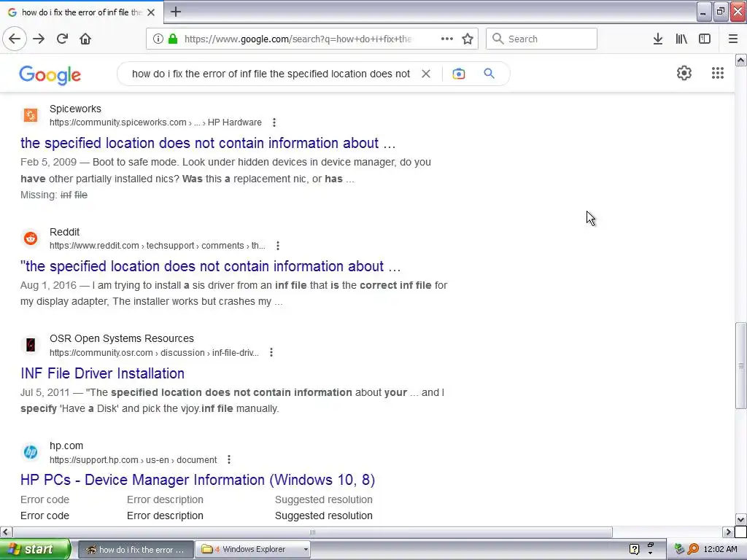
Task: Click the Google logo
Action: tap(50, 75)
